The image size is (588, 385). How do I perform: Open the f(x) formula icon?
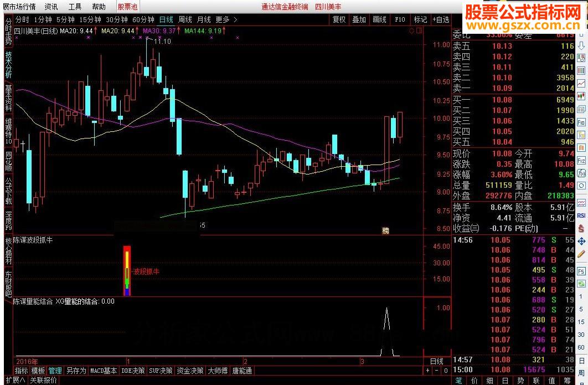(x=581, y=173)
